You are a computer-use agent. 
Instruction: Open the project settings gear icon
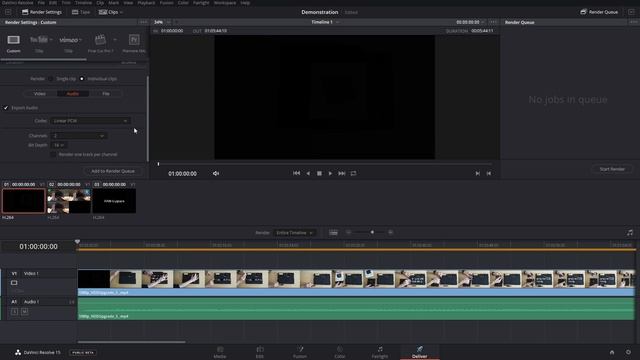(x=628, y=352)
